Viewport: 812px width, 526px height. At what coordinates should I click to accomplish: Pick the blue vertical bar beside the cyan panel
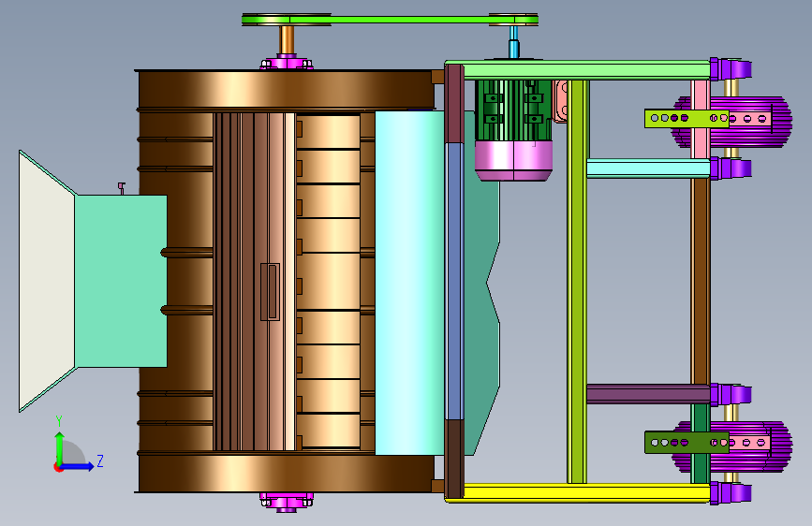454,281
